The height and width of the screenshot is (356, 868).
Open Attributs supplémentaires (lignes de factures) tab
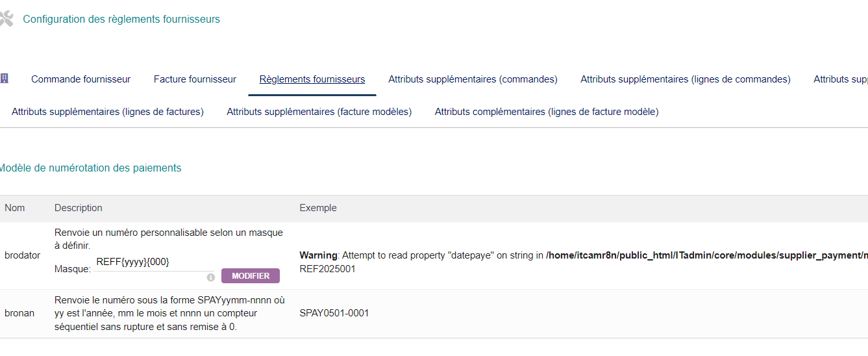point(108,112)
